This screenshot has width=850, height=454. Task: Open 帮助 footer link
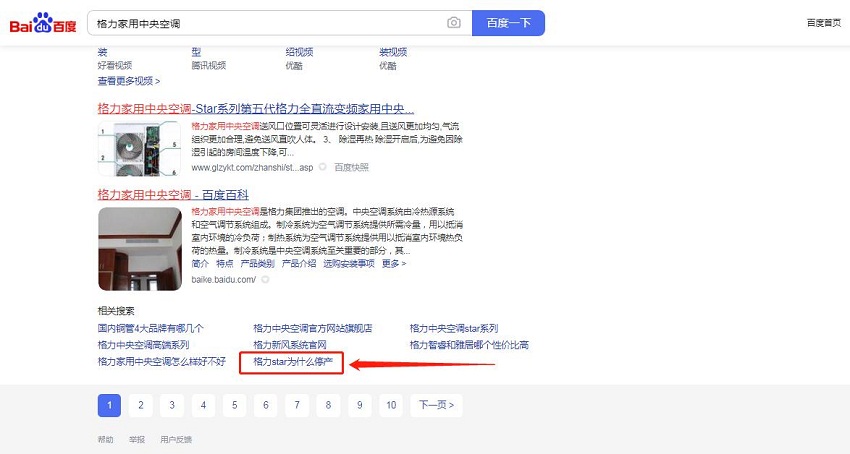106,439
